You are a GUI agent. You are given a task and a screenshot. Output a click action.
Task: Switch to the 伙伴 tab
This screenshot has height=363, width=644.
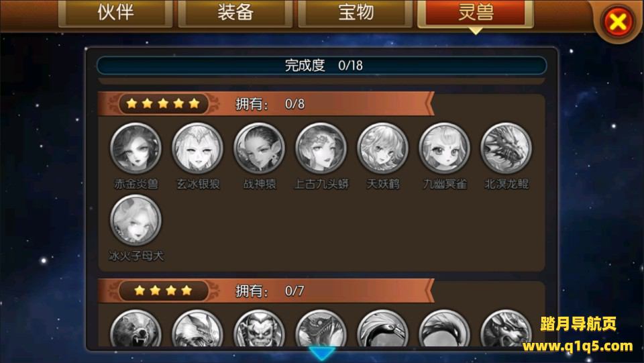pos(115,12)
